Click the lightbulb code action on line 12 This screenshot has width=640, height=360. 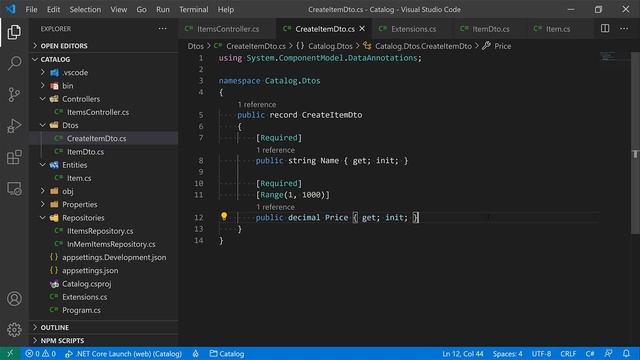pyautogui.click(x=224, y=216)
